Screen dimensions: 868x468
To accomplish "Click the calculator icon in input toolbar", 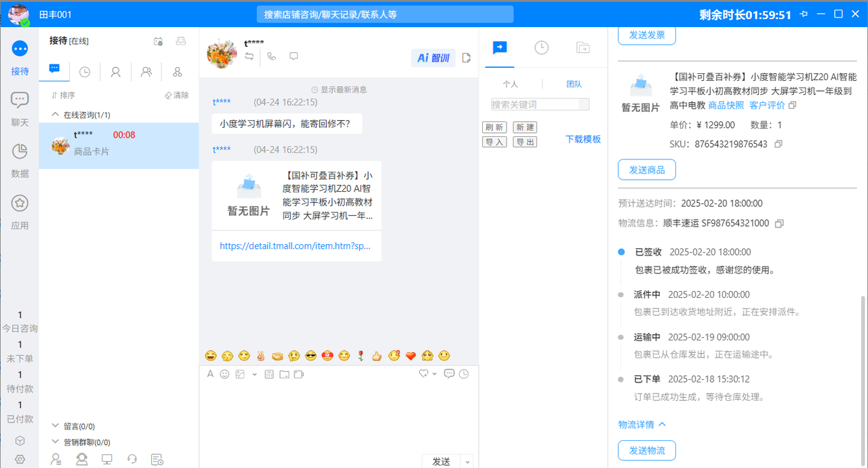I will click(269, 374).
